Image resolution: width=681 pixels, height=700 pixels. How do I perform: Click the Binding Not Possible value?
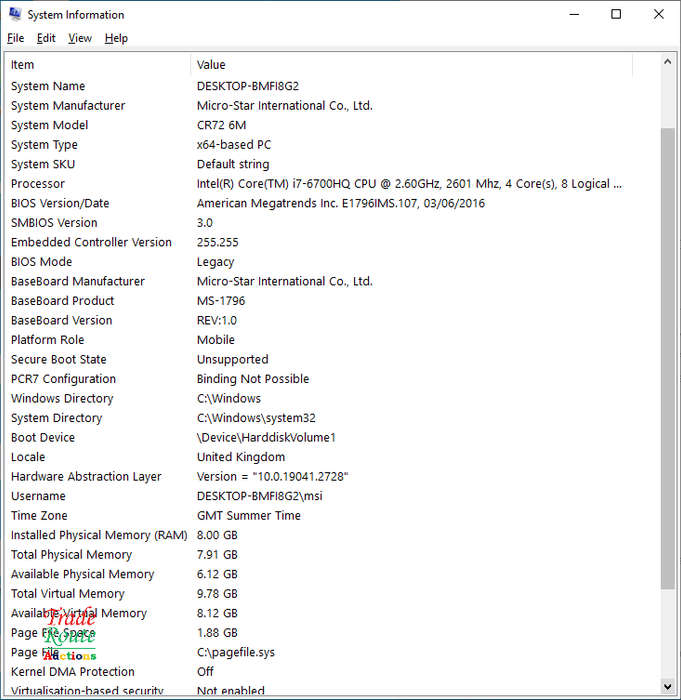253,379
